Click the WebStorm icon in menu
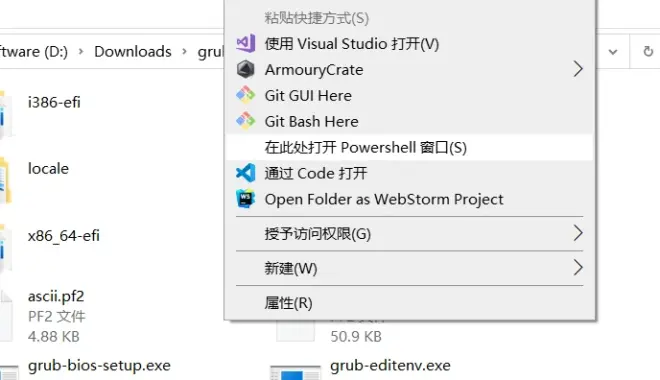660x380 pixels. (245, 199)
